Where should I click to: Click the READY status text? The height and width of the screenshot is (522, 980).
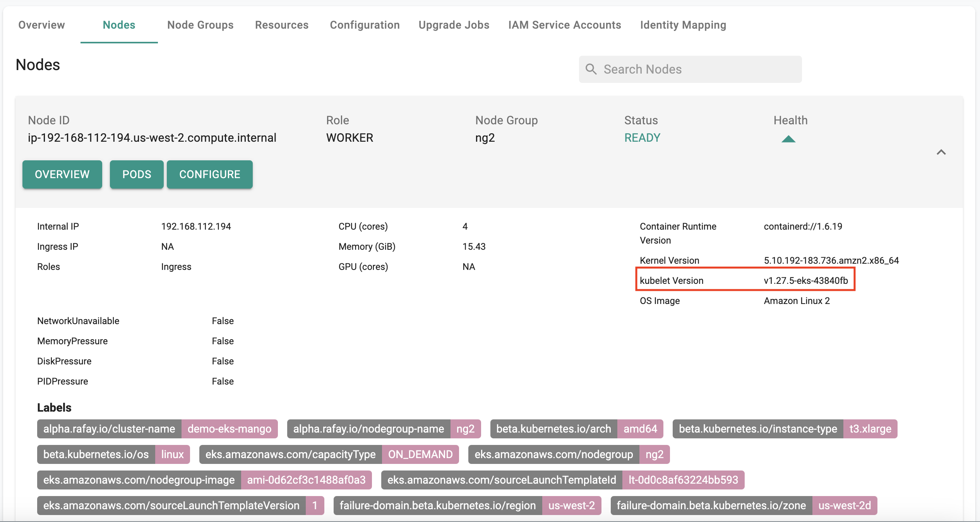click(642, 137)
